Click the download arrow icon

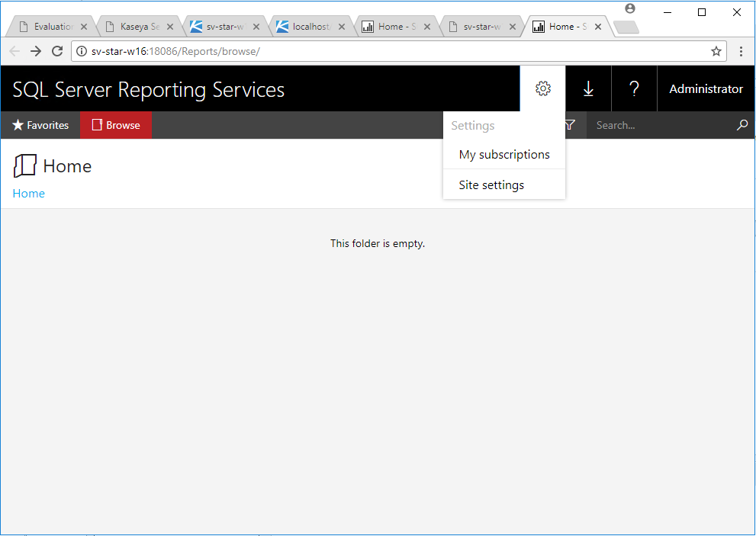588,88
